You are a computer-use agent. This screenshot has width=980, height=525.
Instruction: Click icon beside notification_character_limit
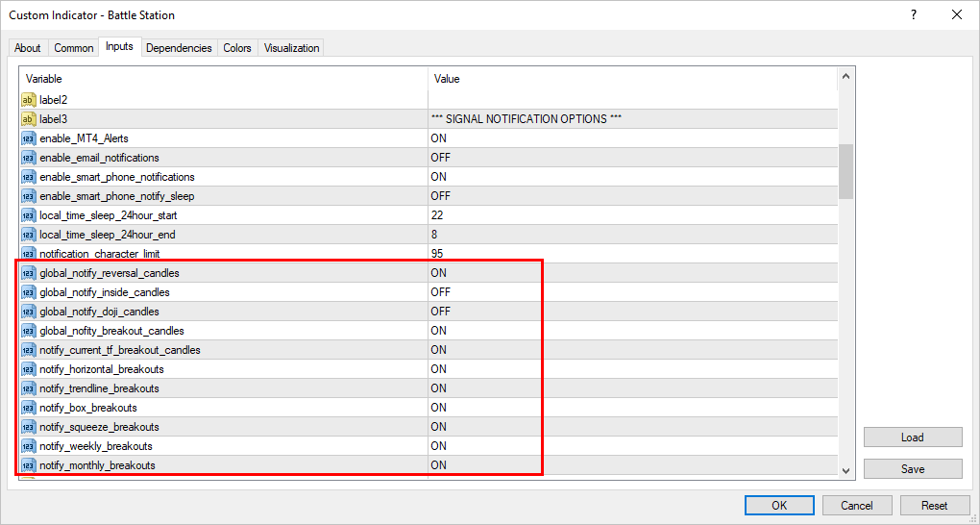(x=29, y=254)
